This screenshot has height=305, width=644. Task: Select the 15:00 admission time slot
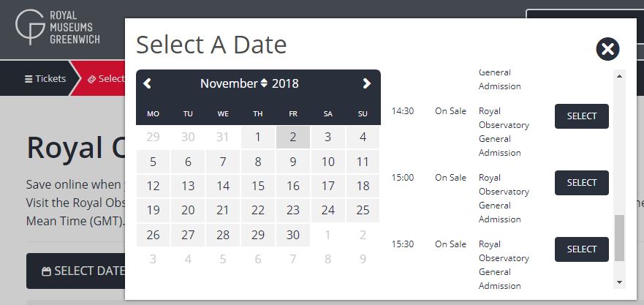tap(581, 183)
